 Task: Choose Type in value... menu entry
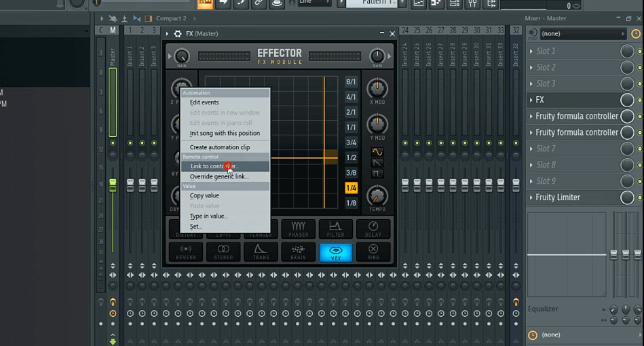coord(225,216)
